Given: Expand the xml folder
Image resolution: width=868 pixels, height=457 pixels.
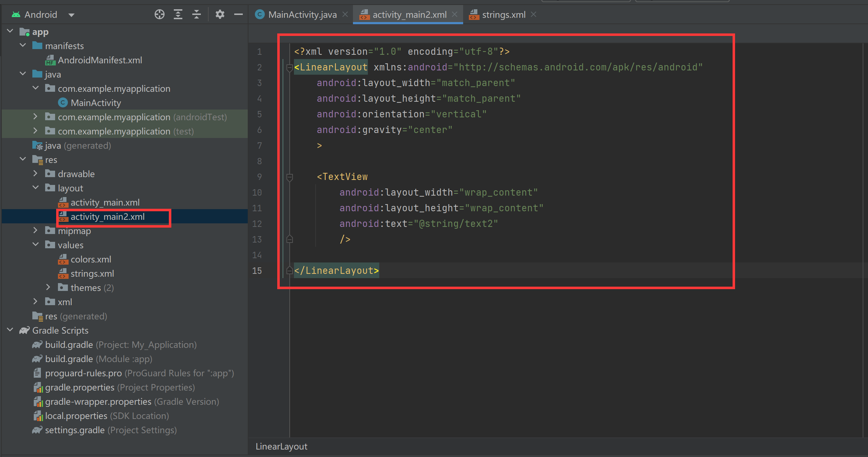Looking at the screenshot, I should [35, 302].
